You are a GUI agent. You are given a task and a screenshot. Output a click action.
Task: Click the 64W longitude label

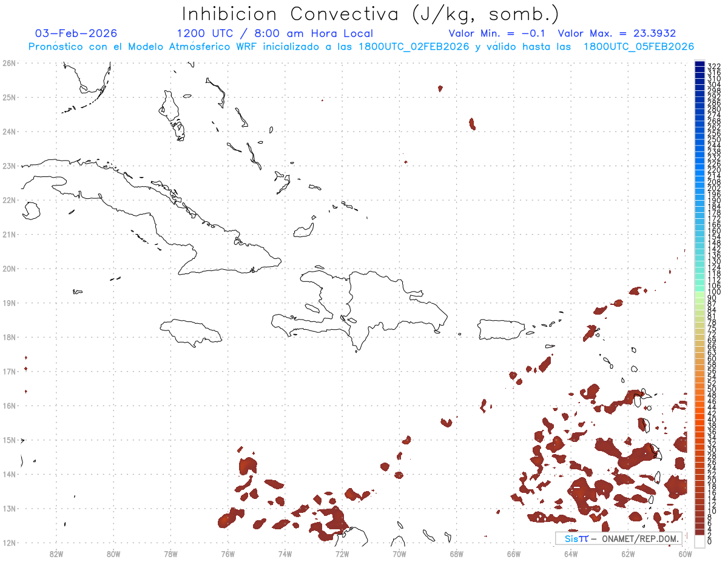click(571, 553)
